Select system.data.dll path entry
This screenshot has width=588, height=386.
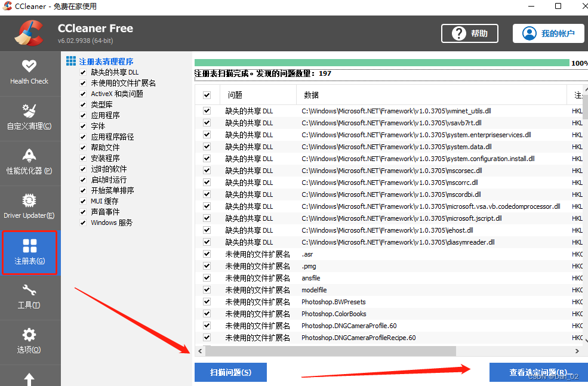pos(396,147)
